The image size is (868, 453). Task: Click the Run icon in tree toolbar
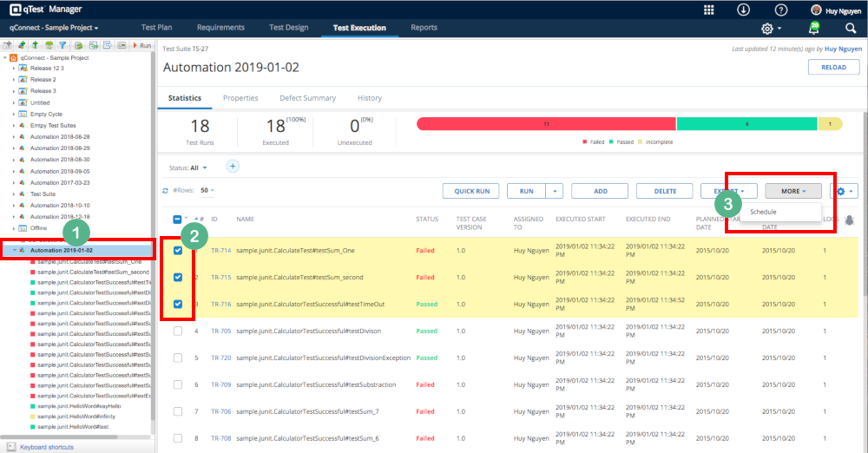(x=140, y=45)
